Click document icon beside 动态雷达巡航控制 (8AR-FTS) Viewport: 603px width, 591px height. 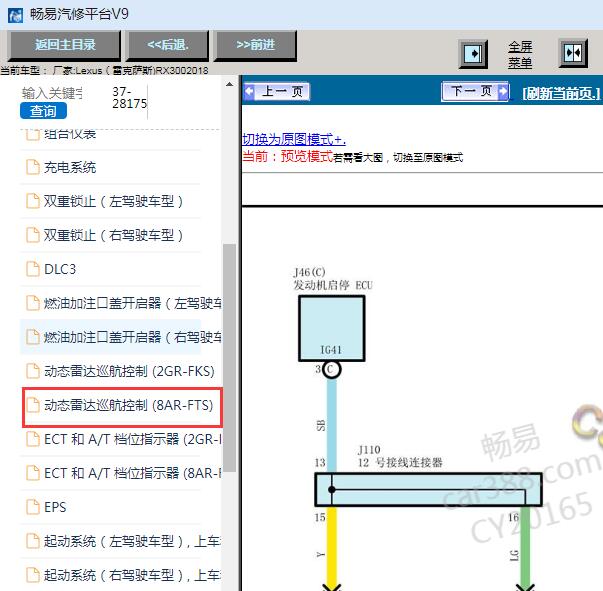click(x=33, y=405)
